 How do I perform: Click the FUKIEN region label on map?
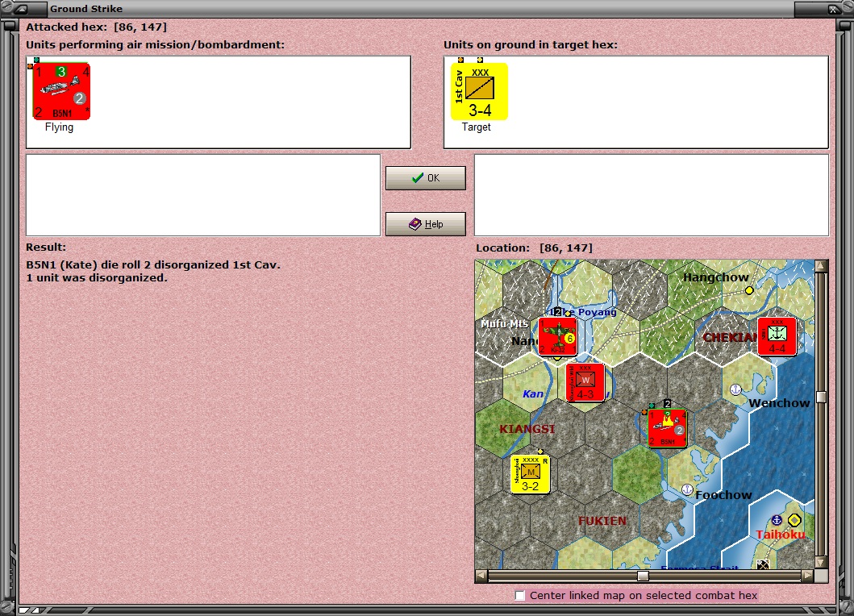(602, 521)
